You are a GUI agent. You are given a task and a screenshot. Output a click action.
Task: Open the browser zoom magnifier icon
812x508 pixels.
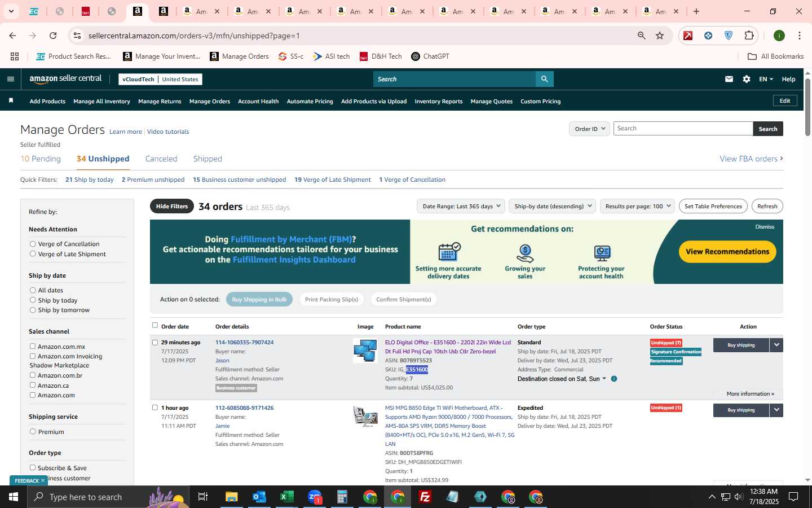pyautogui.click(x=641, y=36)
